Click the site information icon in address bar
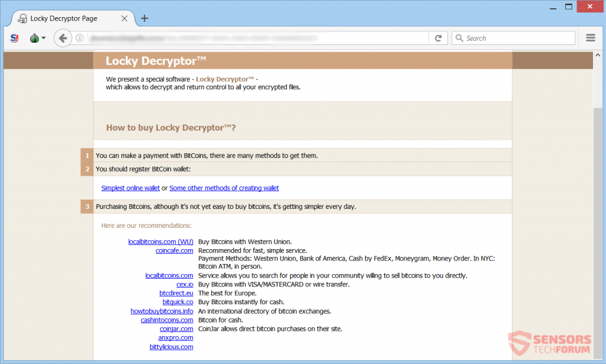The image size is (606, 364). (79, 37)
